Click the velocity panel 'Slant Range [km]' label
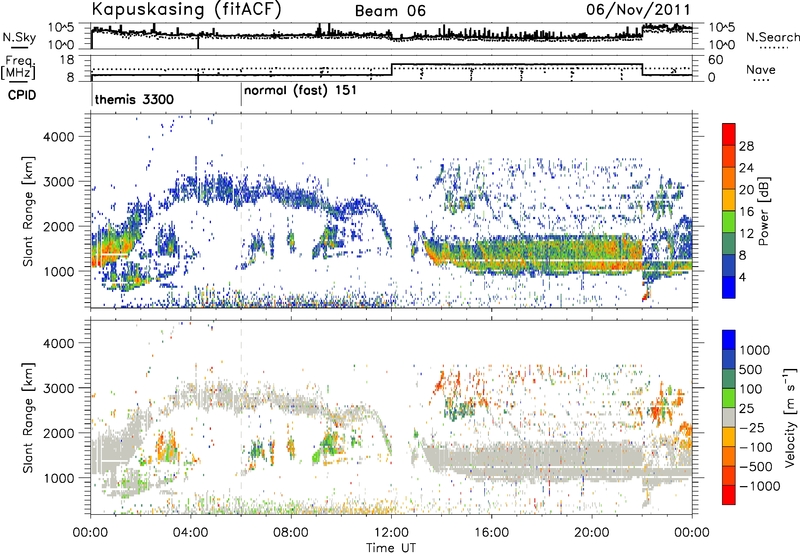The height and width of the screenshot is (554, 800). point(29,417)
